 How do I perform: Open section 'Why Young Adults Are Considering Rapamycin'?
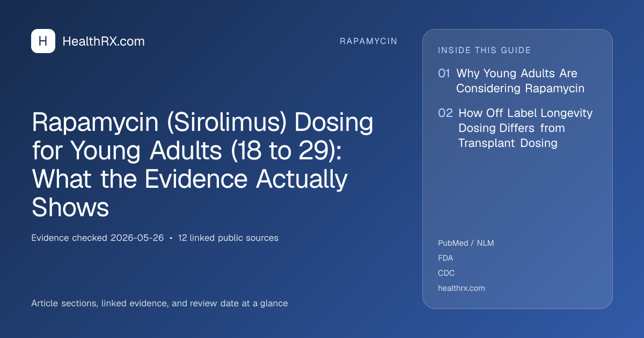(x=520, y=81)
